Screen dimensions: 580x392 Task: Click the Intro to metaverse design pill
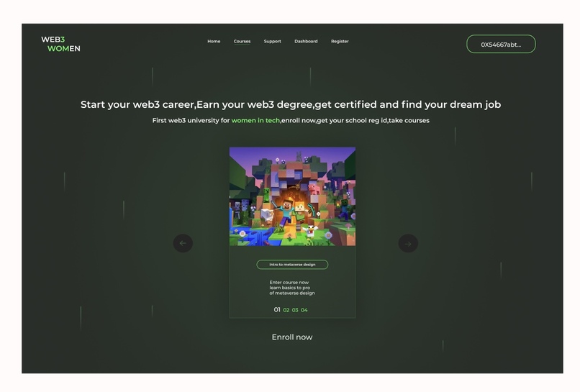pyautogui.click(x=292, y=265)
